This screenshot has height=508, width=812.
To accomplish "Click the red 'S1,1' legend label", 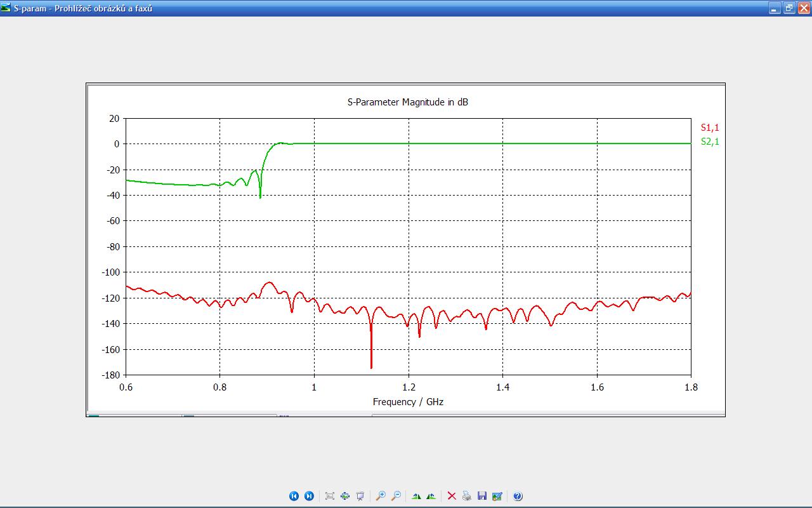I will point(710,128).
